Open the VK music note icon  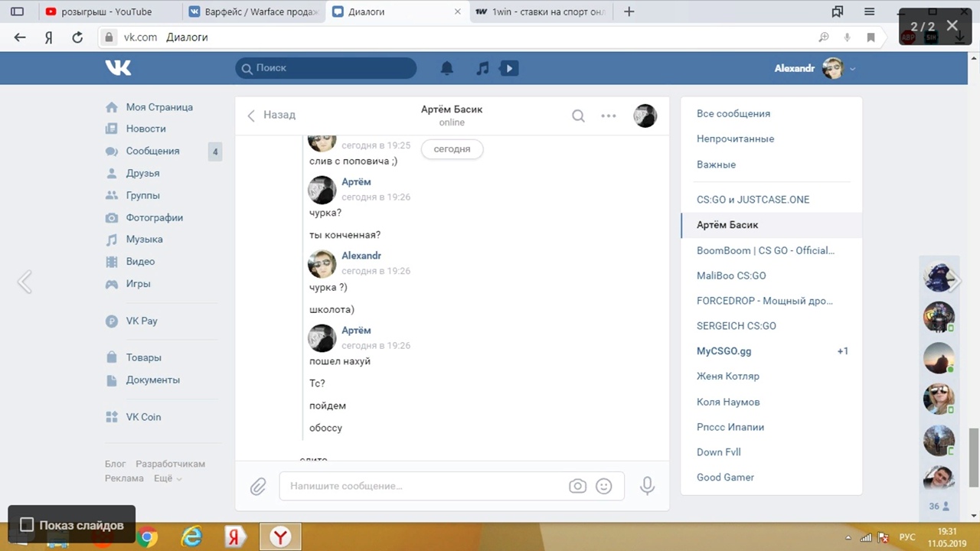point(482,68)
